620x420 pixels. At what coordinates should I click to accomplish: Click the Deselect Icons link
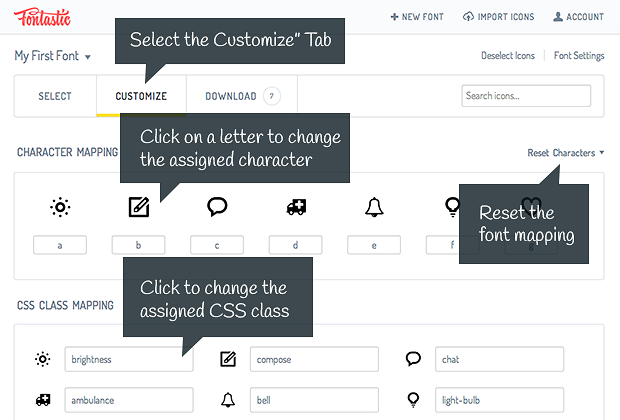point(508,56)
